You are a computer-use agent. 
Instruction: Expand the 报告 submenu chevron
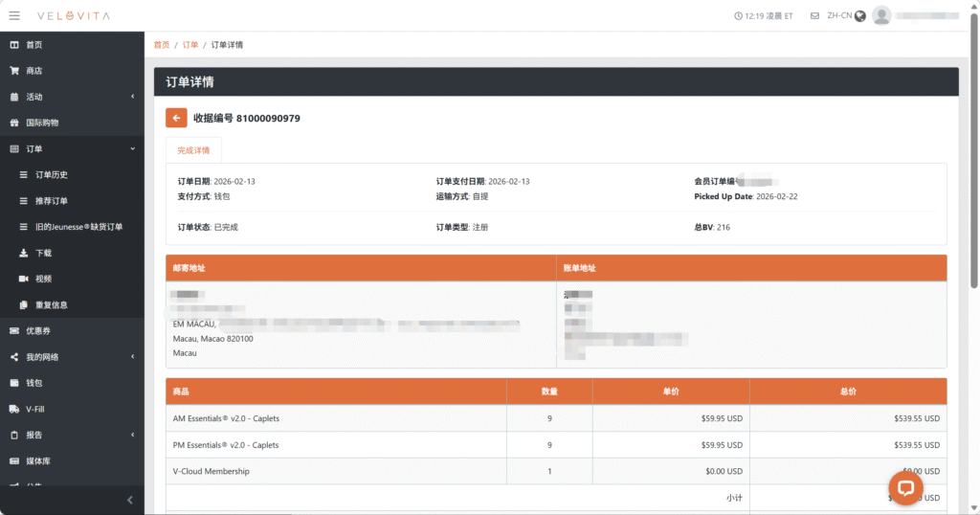coord(132,435)
